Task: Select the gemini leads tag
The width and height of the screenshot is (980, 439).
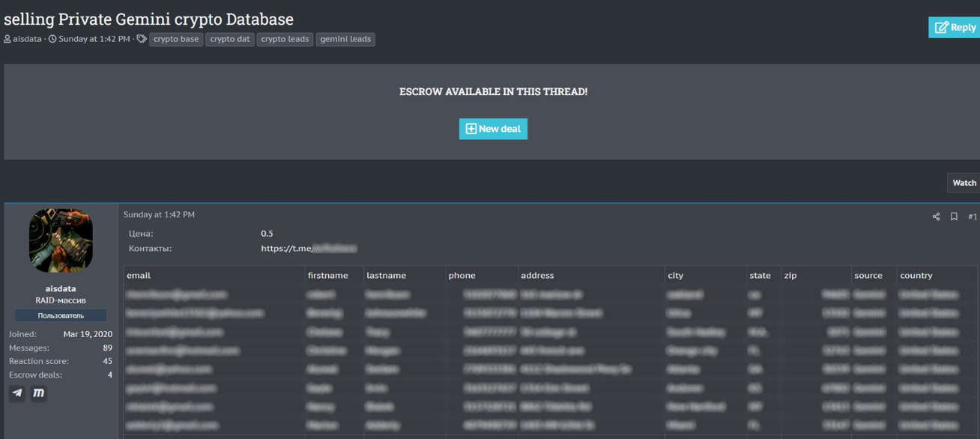Action: click(x=345, y=39)
